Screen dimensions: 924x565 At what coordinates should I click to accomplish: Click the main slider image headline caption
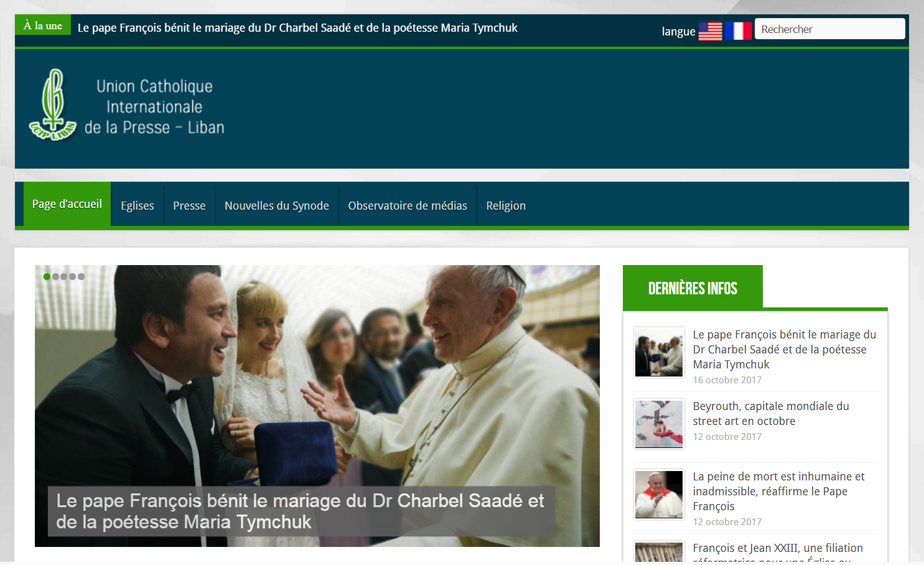tap(301, 511)
